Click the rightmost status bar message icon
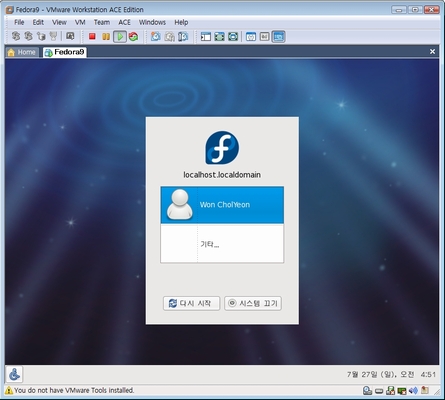Screen dimensions: 445x400 tap(425, 390)
